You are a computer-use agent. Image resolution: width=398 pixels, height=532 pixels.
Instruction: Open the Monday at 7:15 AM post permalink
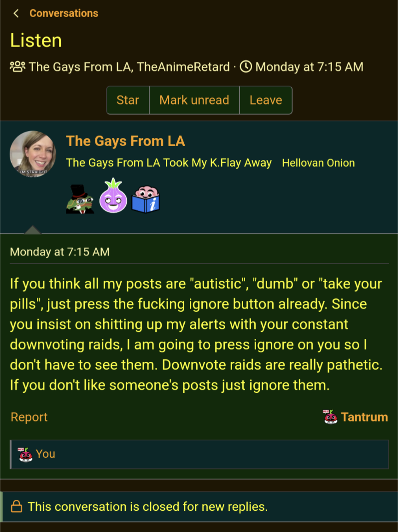pos(60,252)
